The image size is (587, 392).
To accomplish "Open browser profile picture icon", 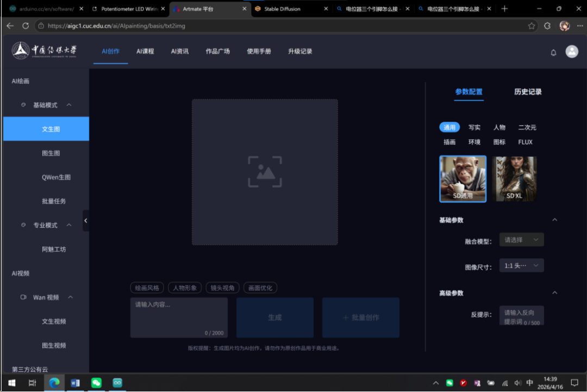I will 564,26.
